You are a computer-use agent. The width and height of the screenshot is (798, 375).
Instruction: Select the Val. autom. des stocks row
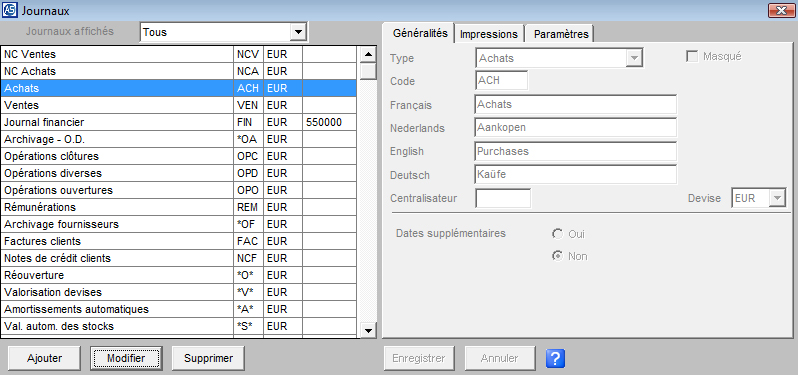179,326
